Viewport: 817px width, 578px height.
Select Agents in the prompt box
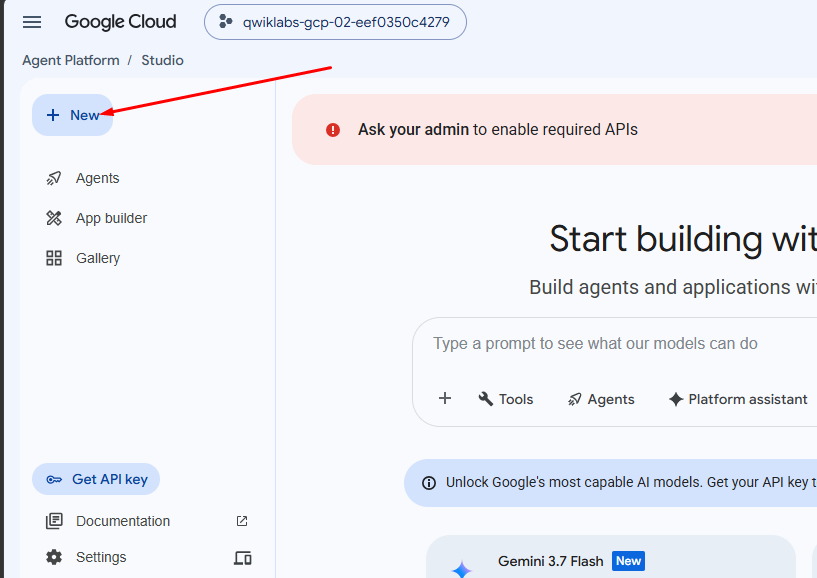601,399
